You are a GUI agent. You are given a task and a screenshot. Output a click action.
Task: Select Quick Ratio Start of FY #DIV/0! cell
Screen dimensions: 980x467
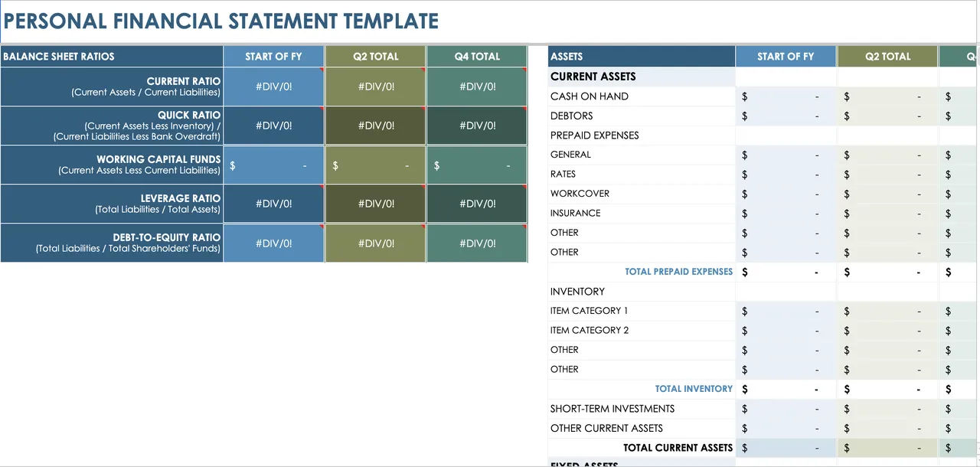(x=274, y=126)
